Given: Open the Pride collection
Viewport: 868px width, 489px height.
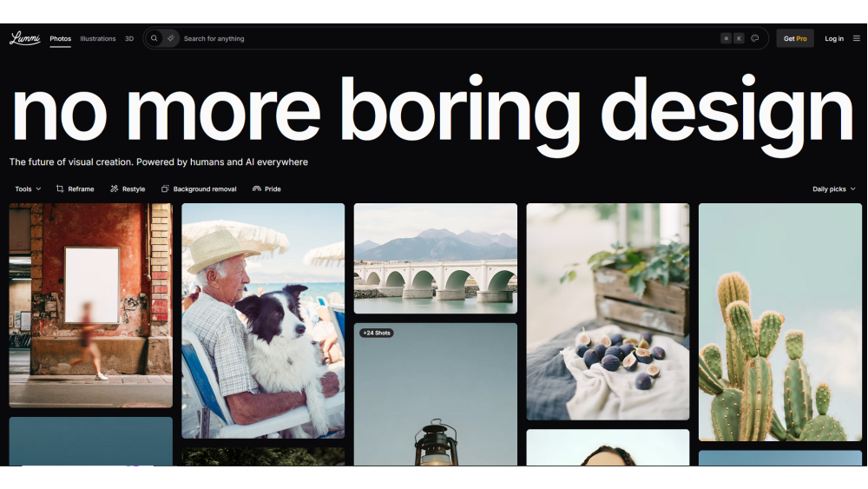Looking at the screenshot, I should pos(266,188).
